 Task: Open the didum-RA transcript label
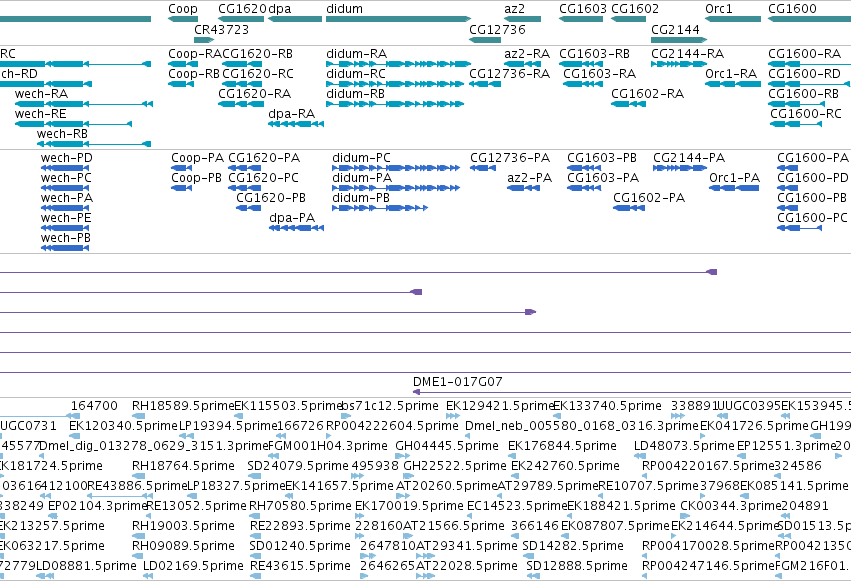coord(357,54)
